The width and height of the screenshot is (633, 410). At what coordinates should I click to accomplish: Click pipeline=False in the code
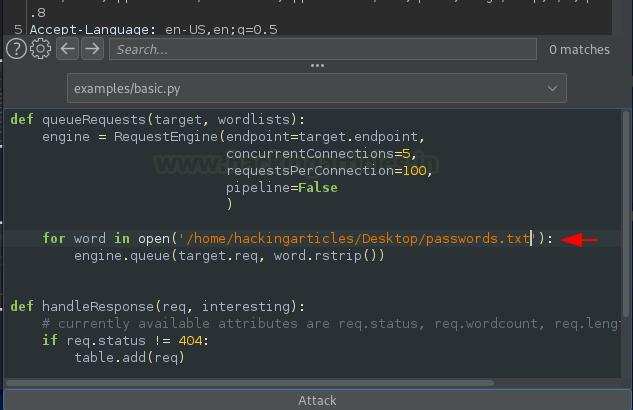coord(282,188)
